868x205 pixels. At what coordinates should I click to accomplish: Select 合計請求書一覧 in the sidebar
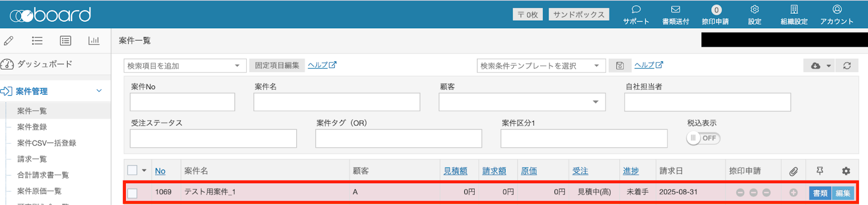click(x=43, y=175)
